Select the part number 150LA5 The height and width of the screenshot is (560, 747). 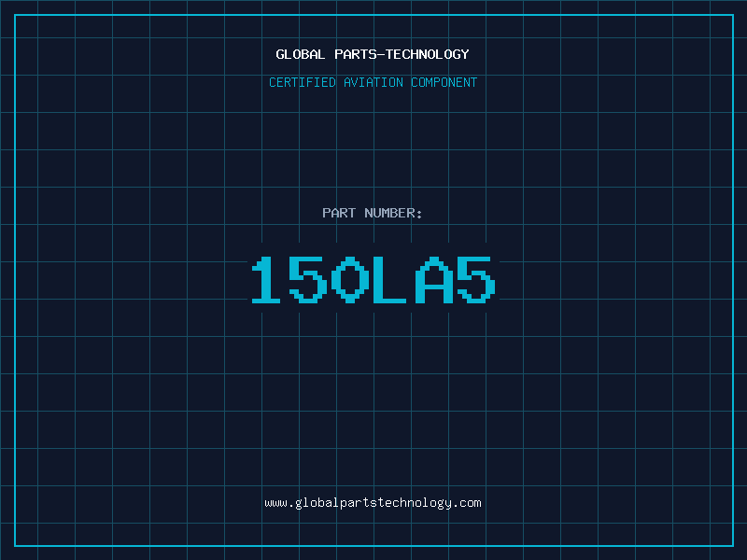373,280
